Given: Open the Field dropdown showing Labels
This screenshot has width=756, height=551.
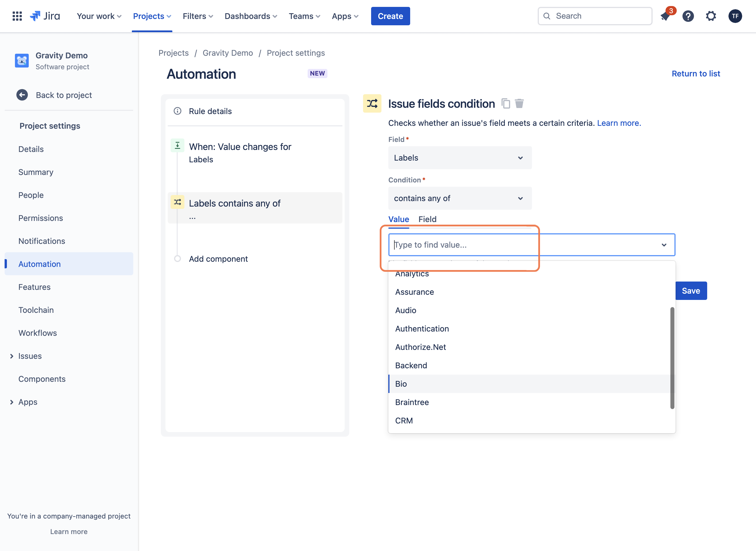Looking at the screenshot, I should [460, 158].
